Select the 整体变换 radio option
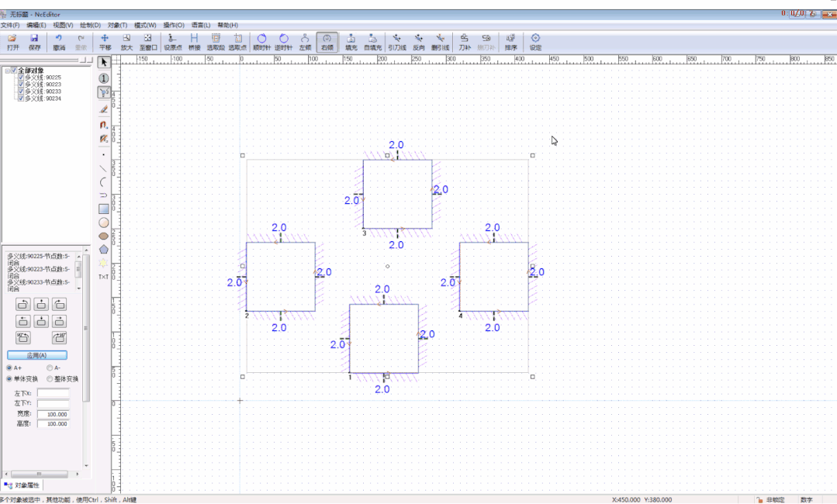This screenshot has width=837, height=504. pyautogui.click(x=50, y=379)
